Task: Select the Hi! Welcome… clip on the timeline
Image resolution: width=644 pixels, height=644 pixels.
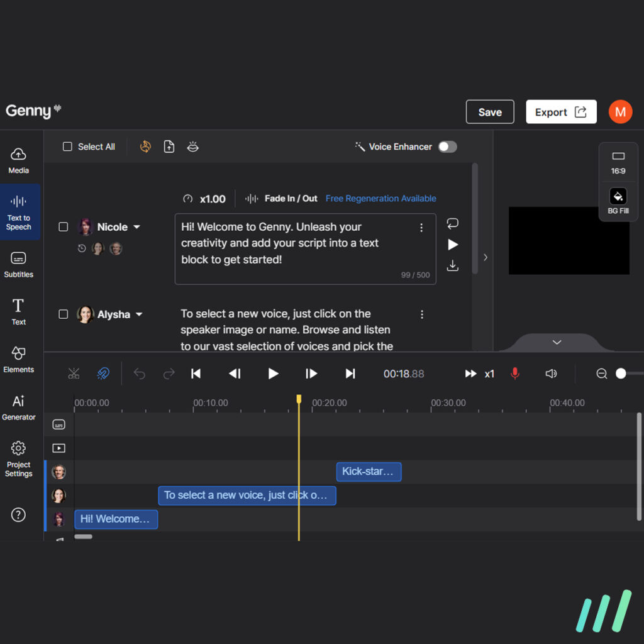Action: 116,519
